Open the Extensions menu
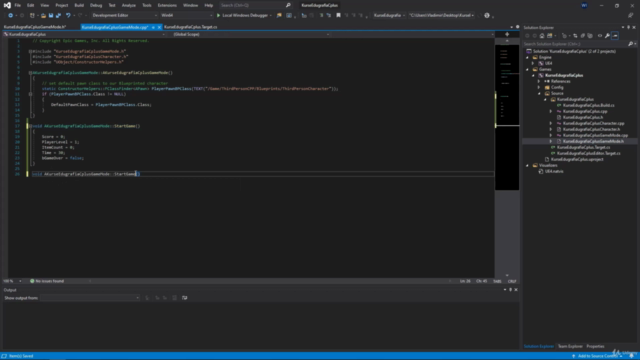Screen dimensions: 640x360 [x=167, y=5]
